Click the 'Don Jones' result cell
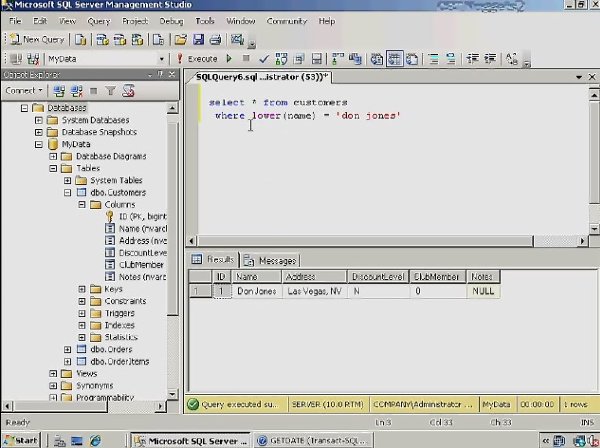The width and height of the screenshot is (600, 448). click(x=257, y=291)
